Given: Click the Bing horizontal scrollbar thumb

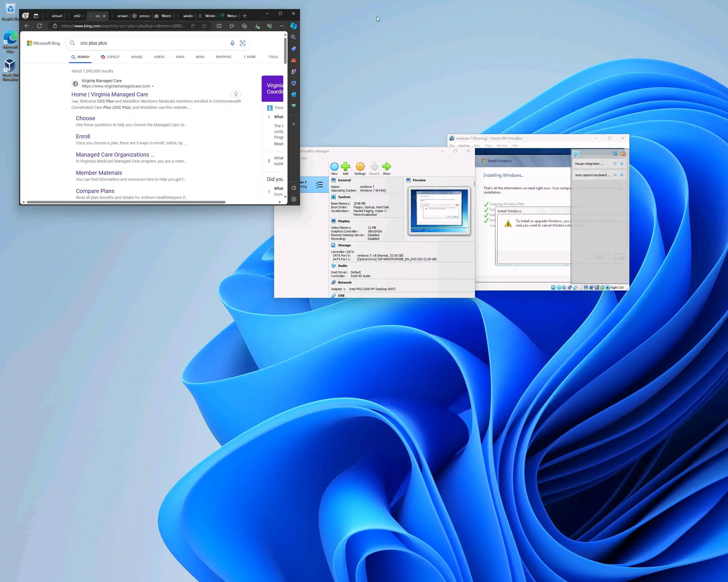Looking at the screenshot, I should pyautogui.click(x=126, y=202).
